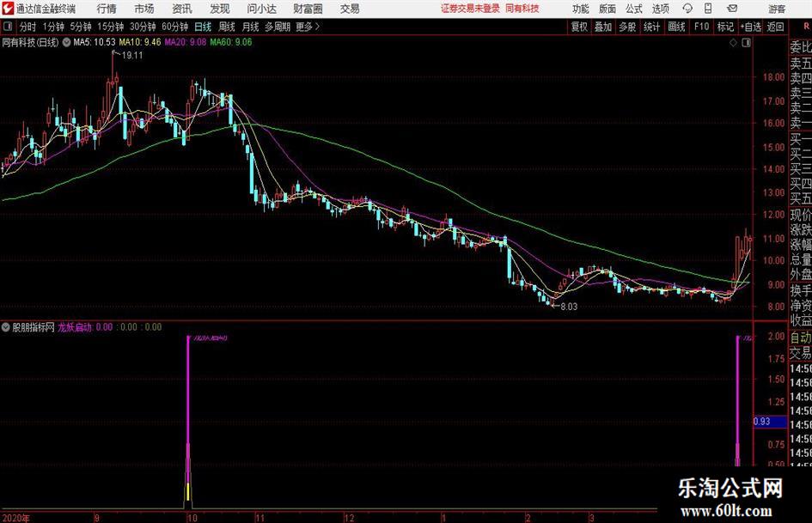Screen dimensions: 812x523
Task: Click the 叠加 overlay button
Action: (603, 27)
